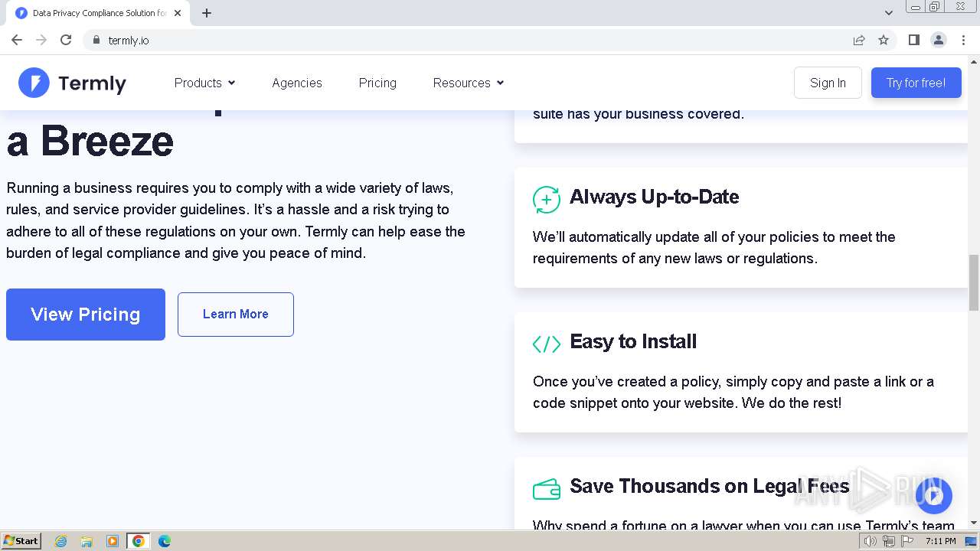Viewport: 980px width, 551px height.
Task: Open the Agencies nav link
Action: [x=297, y=83]
